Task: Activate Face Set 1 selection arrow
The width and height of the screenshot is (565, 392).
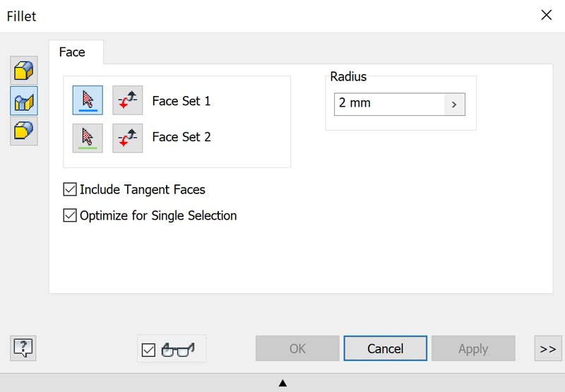Action: (x=88, y=101)
